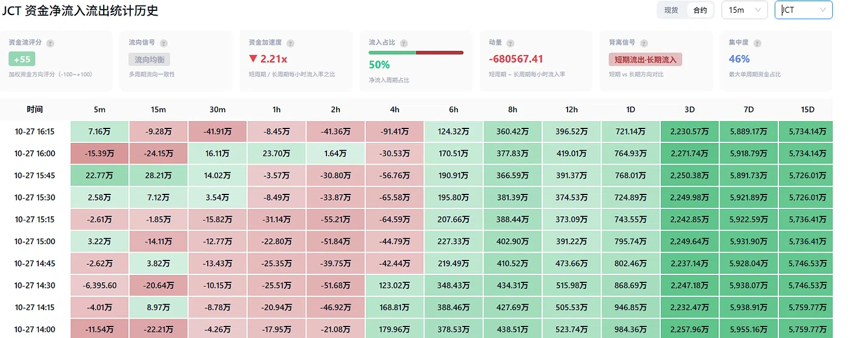This screenshot has width=868, height=338.
Task: Open the JCT symbol selector
Action: coord(803,10)
